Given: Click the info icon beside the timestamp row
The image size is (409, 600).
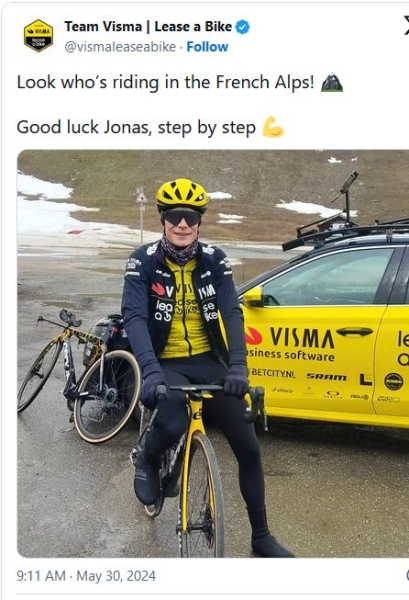Looking at the screenshot, I should pos(407,575).
